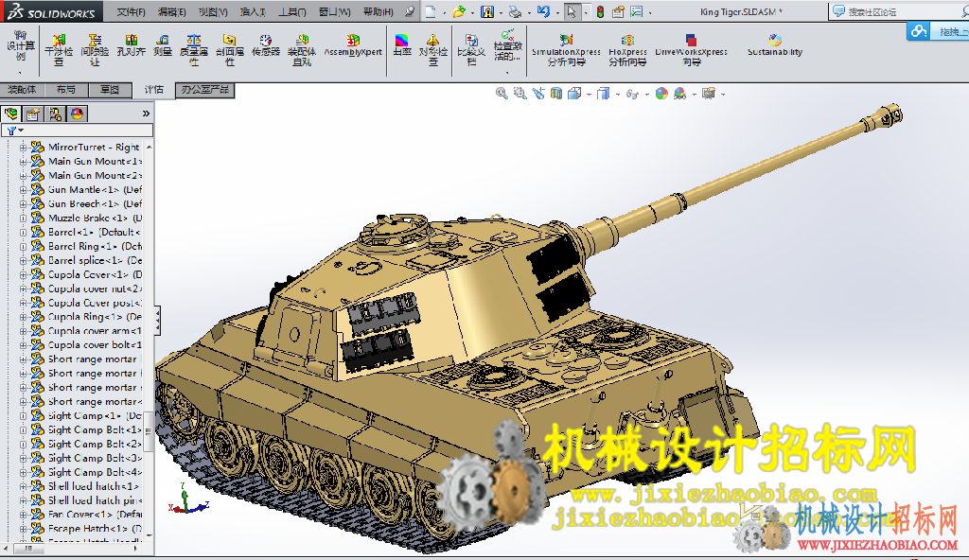
Task: Open 质量属性 mass properties
Action: 193,49
